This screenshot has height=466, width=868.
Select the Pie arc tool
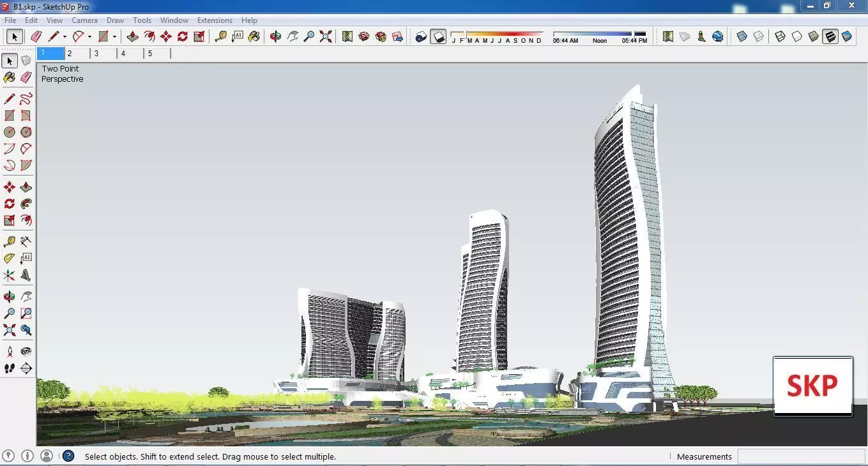point(26,165)
